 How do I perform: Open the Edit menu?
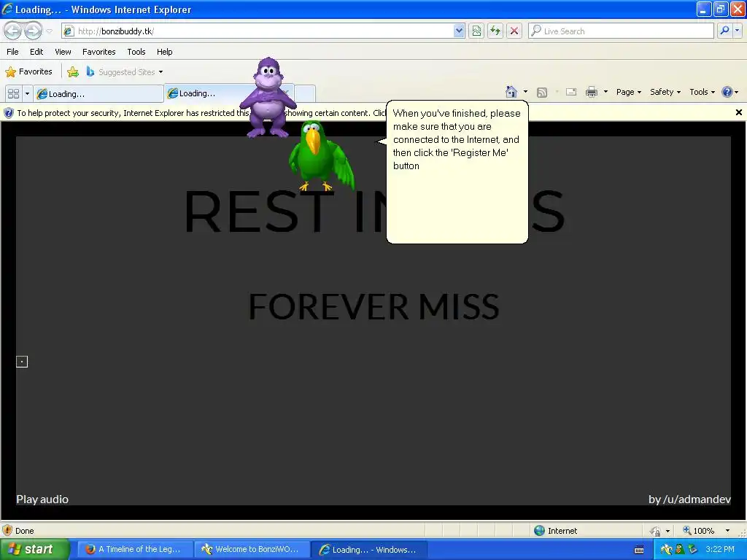tap(36, 52)
